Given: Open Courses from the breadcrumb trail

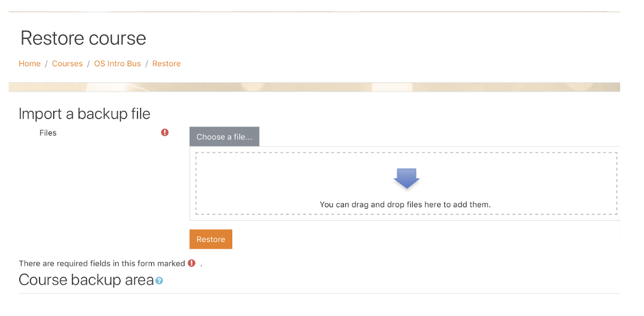Looking at the screenshot, I should pyautogui.click(x=67, y=63).
